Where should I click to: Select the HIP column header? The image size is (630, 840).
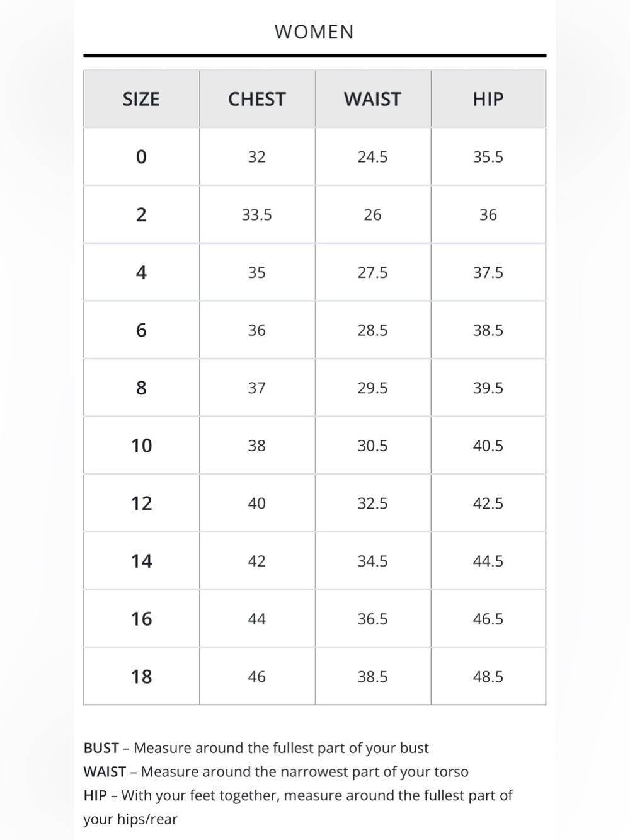pos(488,99)
